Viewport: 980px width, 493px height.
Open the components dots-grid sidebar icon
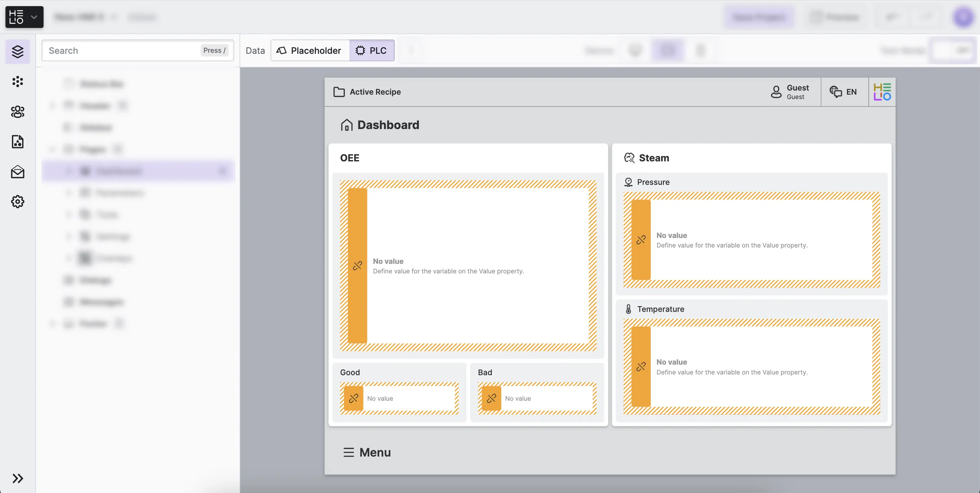tap(17, 81)
